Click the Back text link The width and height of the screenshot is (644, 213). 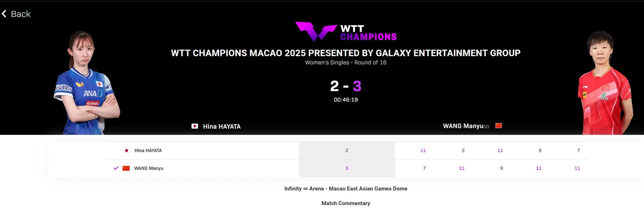point(21,14)
